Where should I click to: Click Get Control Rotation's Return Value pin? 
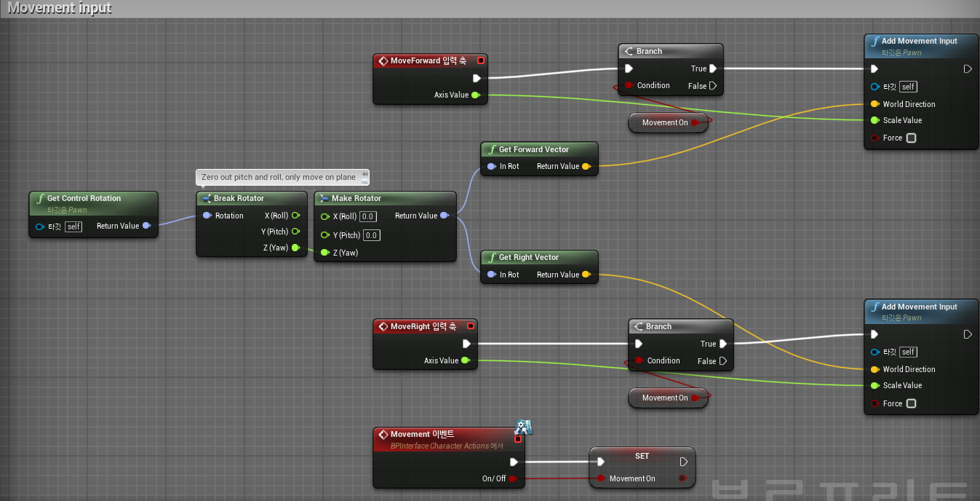point(146,226)
